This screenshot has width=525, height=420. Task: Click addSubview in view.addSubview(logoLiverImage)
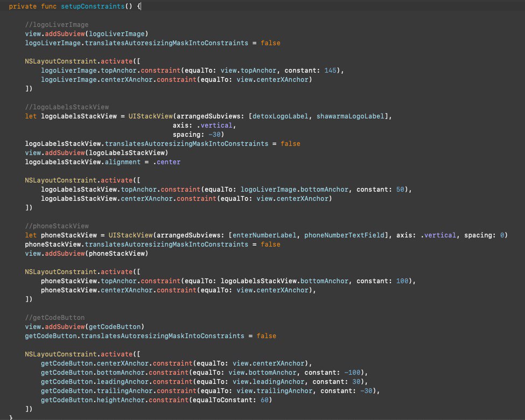pyautogui.click(x=65, y=33)
